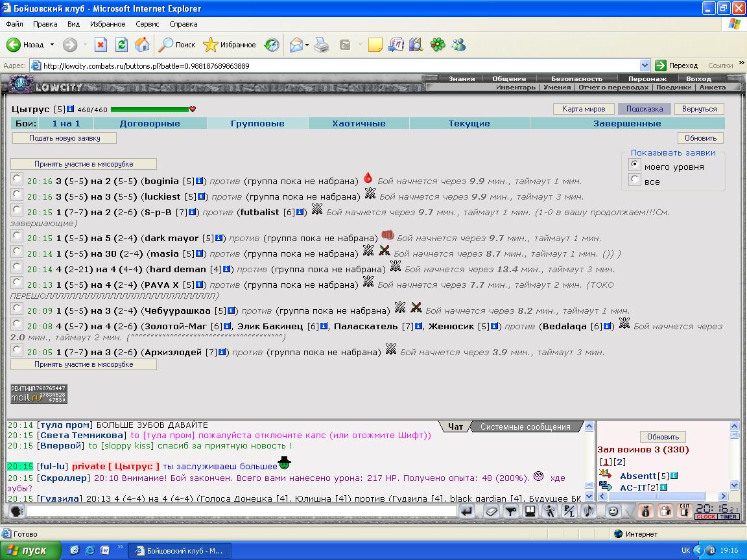The width and height of the screenshot is (747, 560).
Task: Click the 'Карта миров' button
Action: click(x=584, y=109)
